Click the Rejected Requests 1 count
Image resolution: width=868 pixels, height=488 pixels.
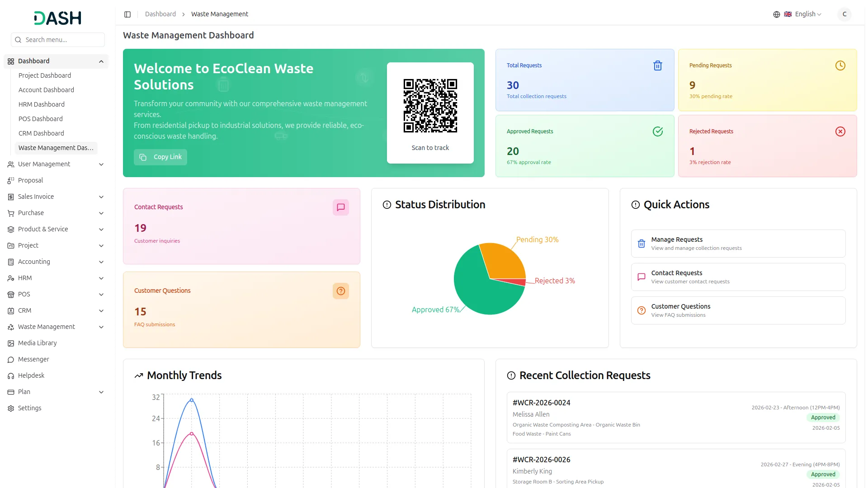click(692, 152)
